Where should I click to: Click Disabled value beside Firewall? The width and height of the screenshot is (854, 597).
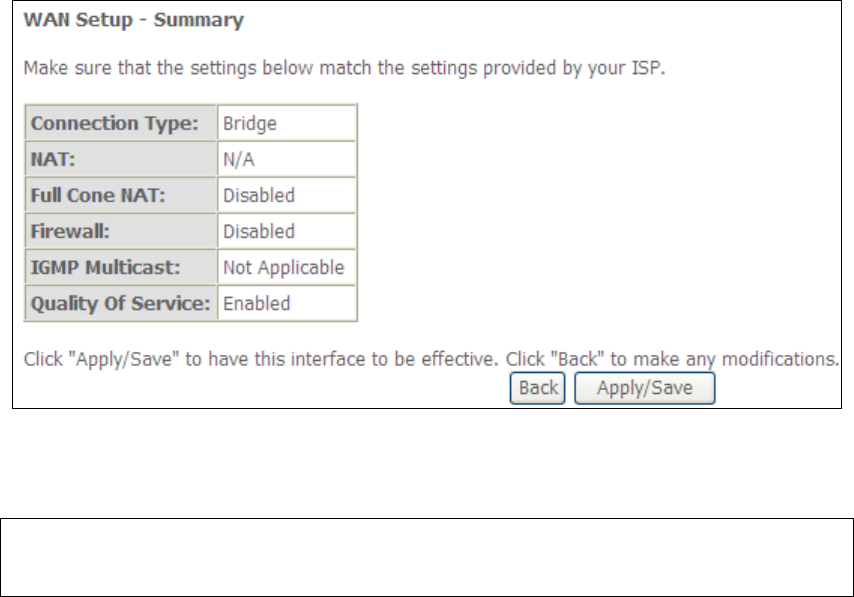point(286,232)
